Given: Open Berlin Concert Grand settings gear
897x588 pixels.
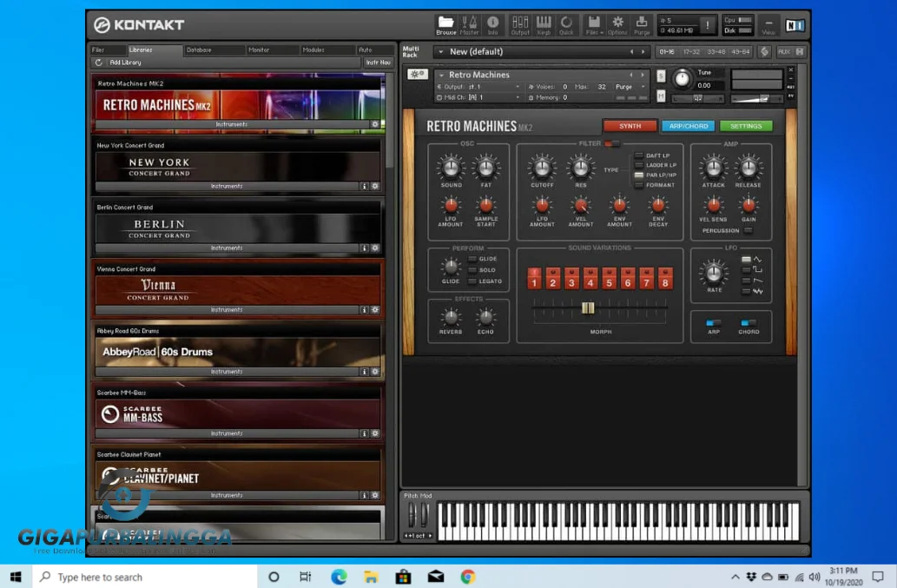Looking at the screenshot, I should tap(375, 248).
